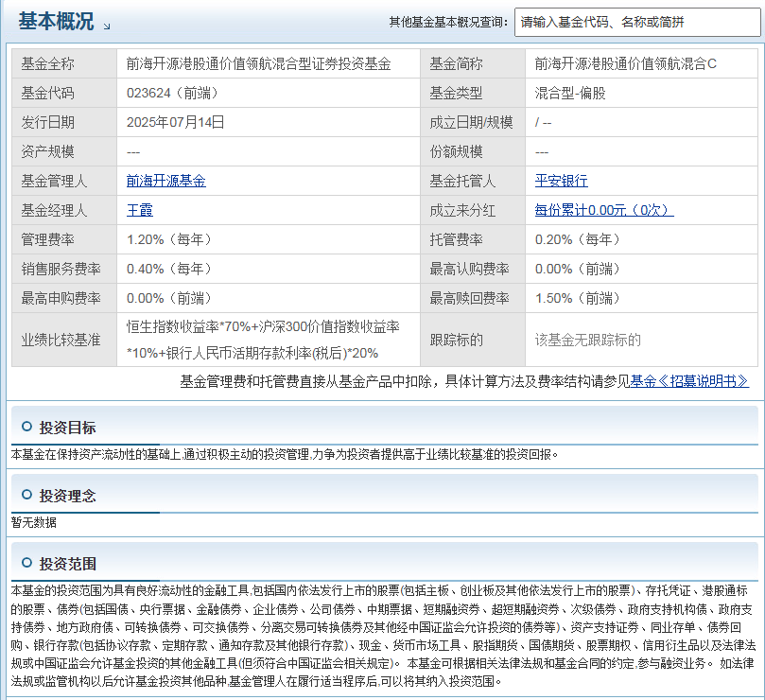Image resolution: width=765 pixels, height=700 pixels.
Task: Click the 业绩比较基准 label cell
Action: [x=64, y=340]
